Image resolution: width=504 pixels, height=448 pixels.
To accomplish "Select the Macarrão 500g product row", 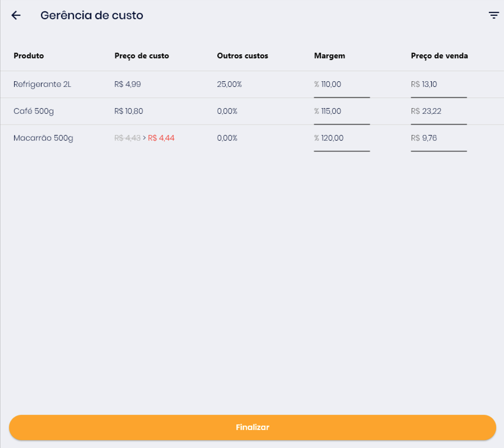I will click(x=43, y=138).
